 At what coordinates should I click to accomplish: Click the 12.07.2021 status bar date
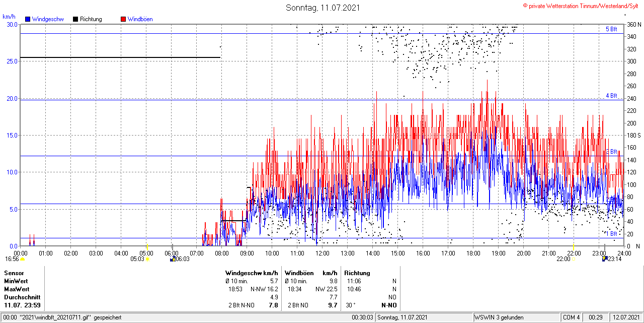pos(626,317)
